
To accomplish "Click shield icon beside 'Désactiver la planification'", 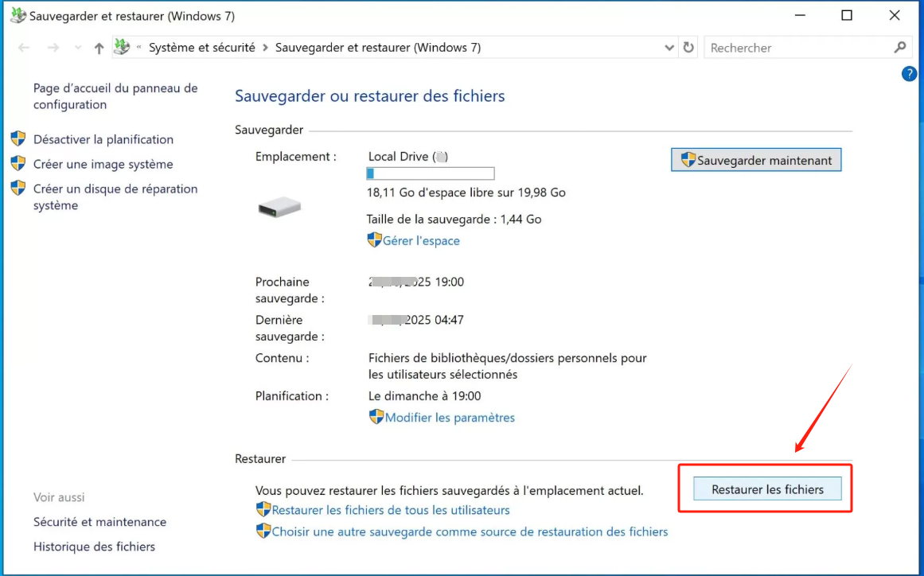I will [x=18, y=138].
